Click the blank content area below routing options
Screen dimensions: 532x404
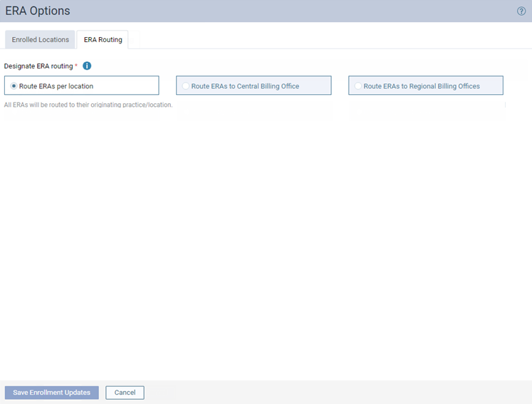266,242
